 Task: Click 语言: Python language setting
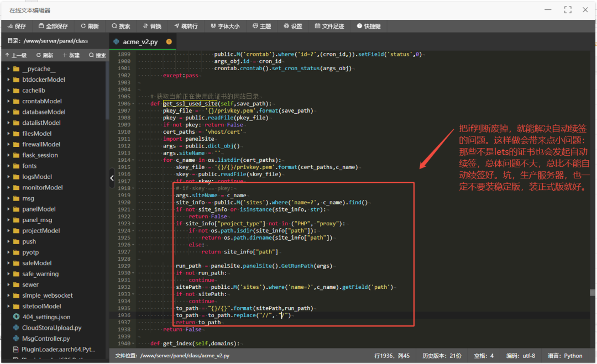pos(565,356)
